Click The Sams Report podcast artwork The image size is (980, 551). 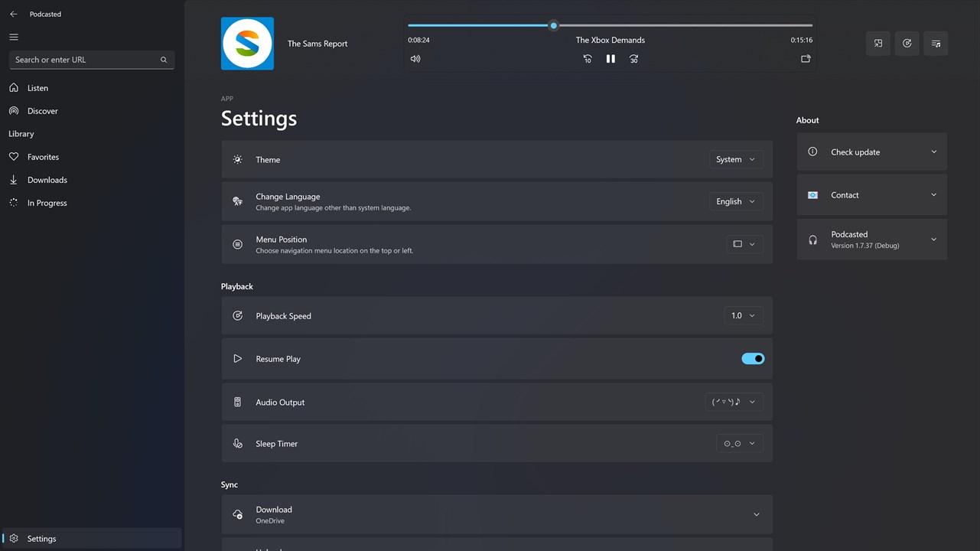click(x=247, y=44)
